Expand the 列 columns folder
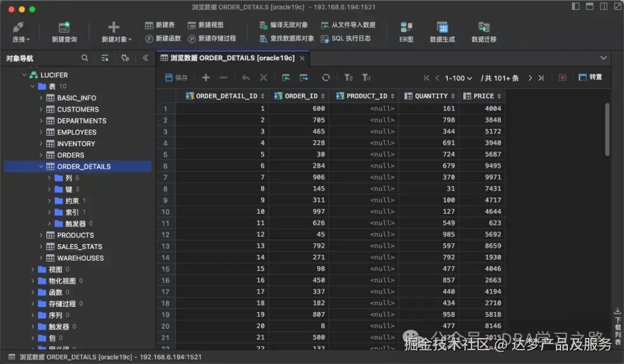The image size is (624, 364). 49,178
